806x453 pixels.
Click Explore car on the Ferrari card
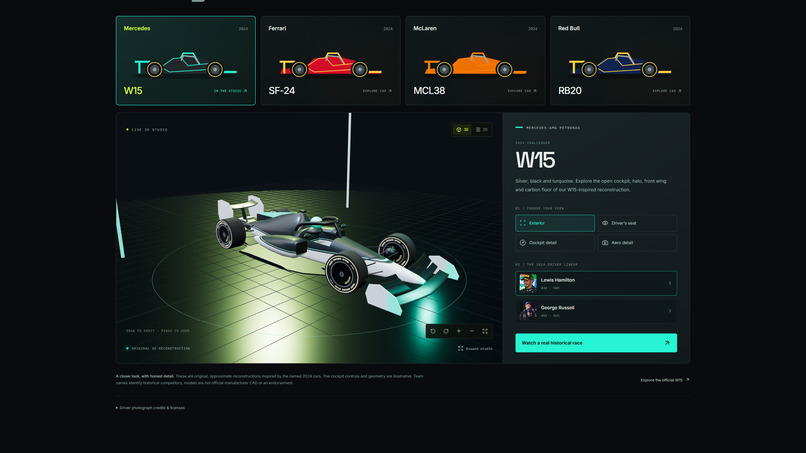[377, 91]
